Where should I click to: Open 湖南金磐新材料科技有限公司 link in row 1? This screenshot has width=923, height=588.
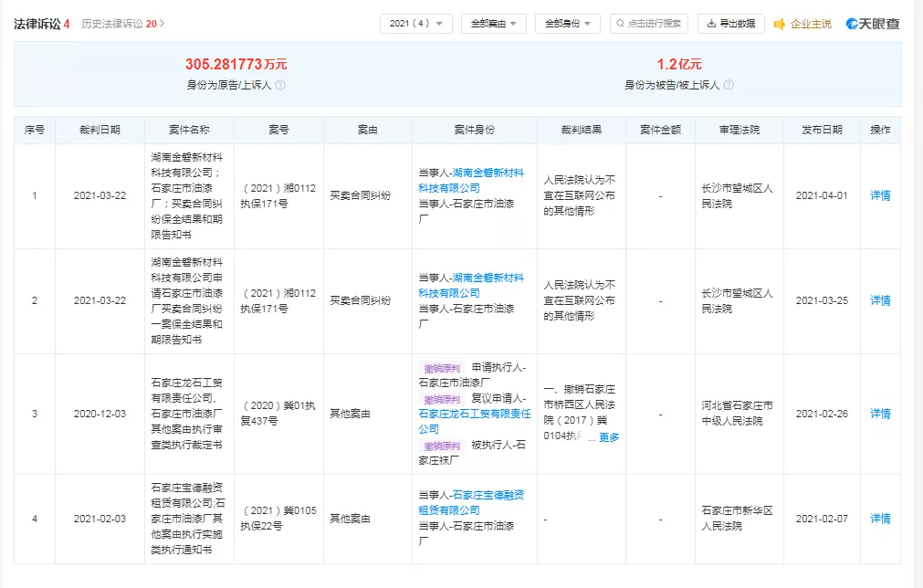tap(471, 180)
